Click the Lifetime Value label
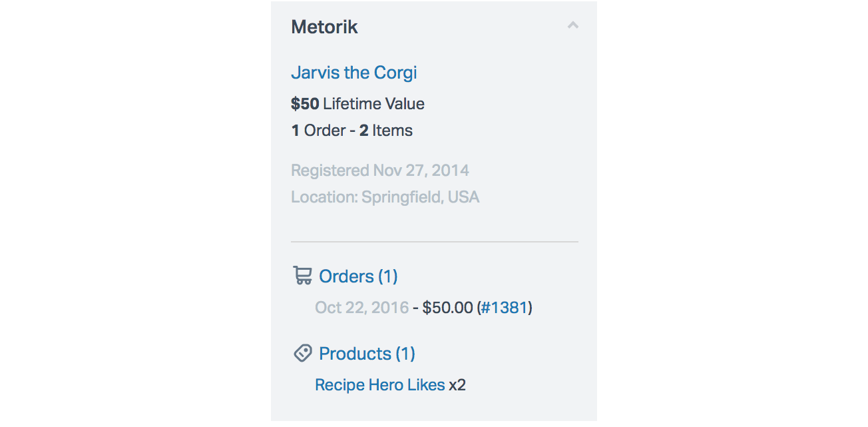The width and height of the screenshot is (868, 427). tap(373, 104)
